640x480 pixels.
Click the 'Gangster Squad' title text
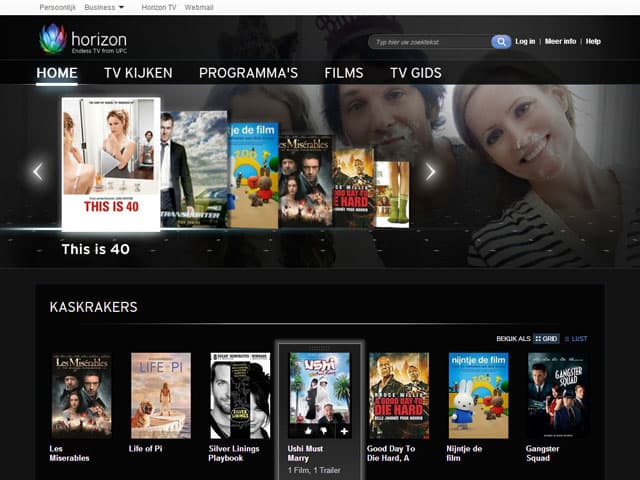click(542, 453)
